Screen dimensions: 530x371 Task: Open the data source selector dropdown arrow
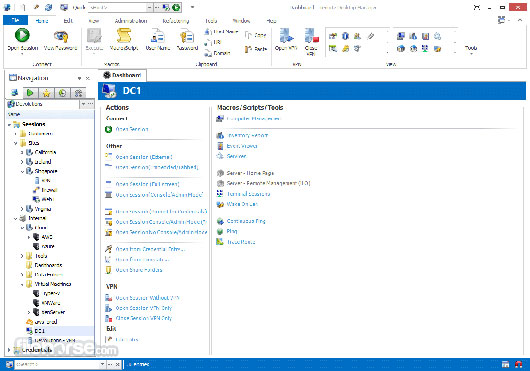[83, 104]
